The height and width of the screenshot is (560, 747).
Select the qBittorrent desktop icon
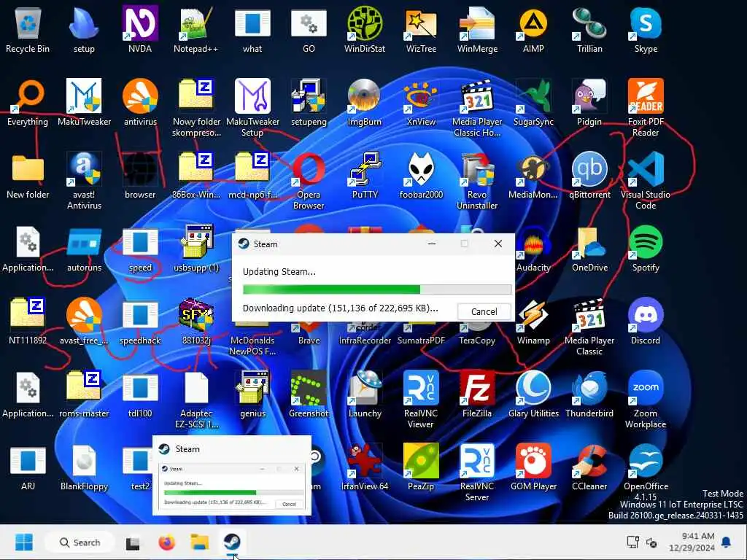coord(589,176)
